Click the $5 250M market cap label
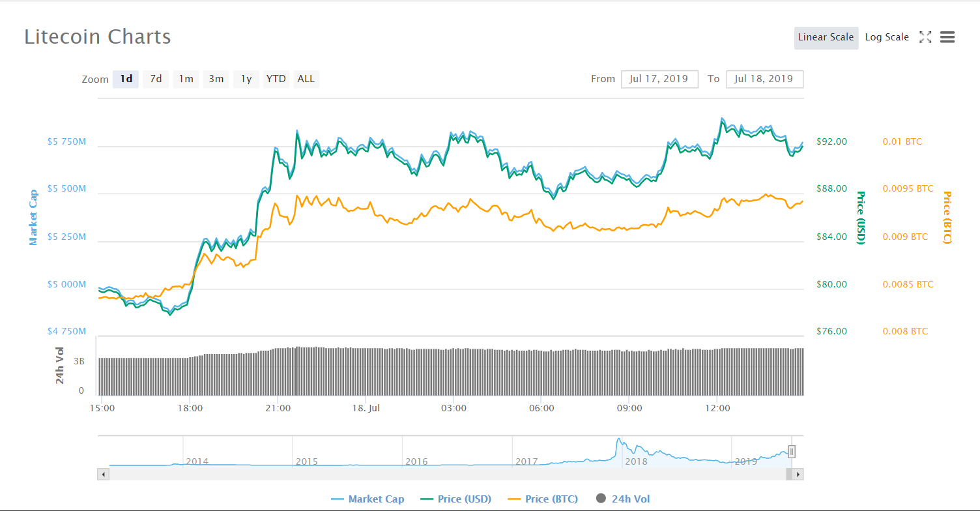Viewport: 980px width, 511px height. (66, 237)
